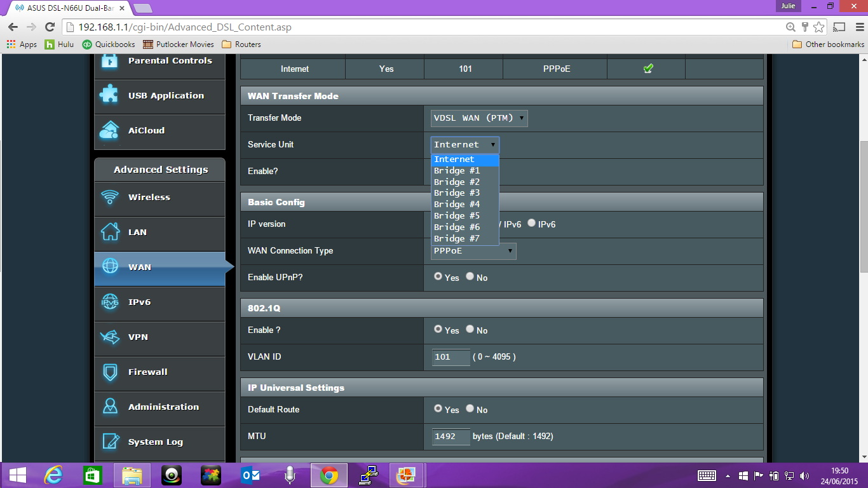
Task: Open the Transfer Mode dropdown
Action: tap(478, 118)
